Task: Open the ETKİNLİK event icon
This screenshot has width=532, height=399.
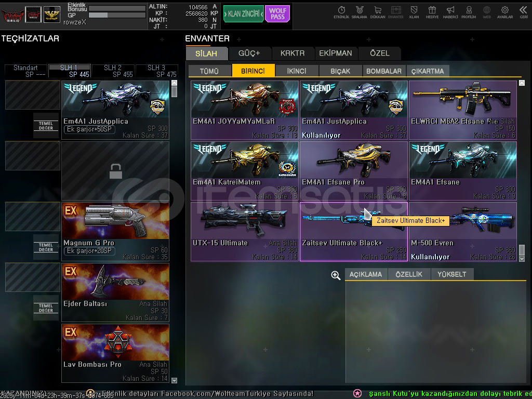Action: (341, 12)
